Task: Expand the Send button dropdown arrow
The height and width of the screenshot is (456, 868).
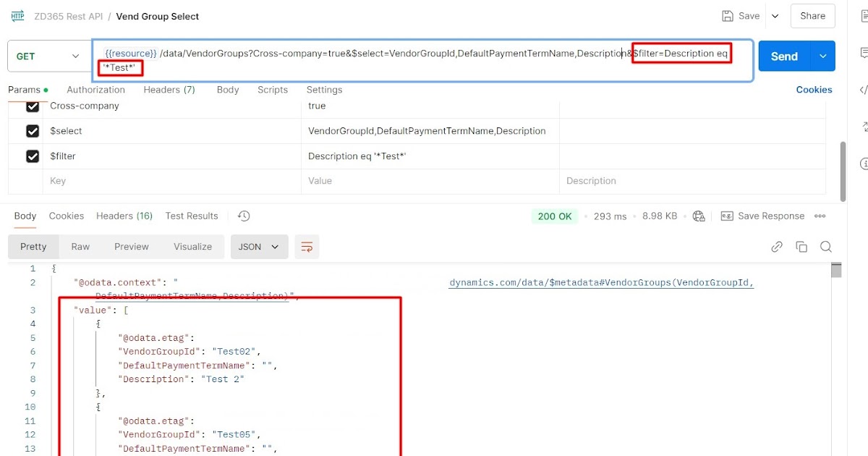Action: click(x=822, y=56)
